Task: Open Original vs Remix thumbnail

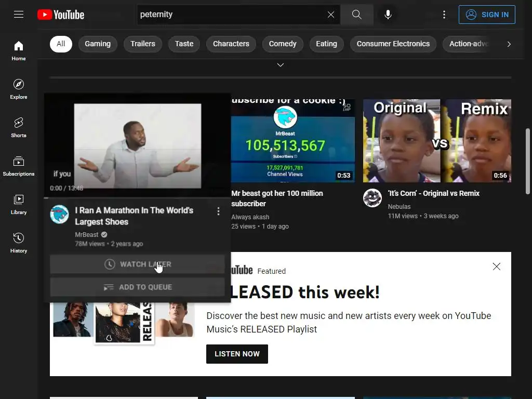Action: point(437,141)
